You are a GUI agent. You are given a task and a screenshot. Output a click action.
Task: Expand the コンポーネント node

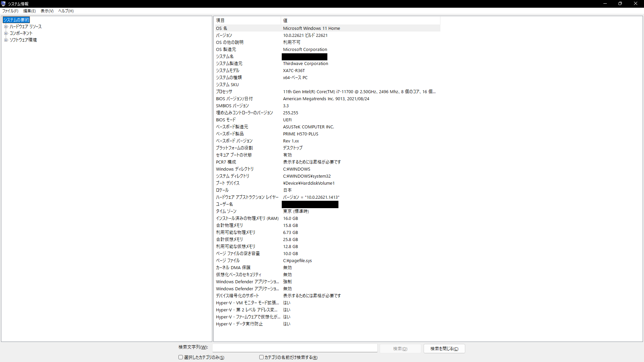[x=6, y=33]
